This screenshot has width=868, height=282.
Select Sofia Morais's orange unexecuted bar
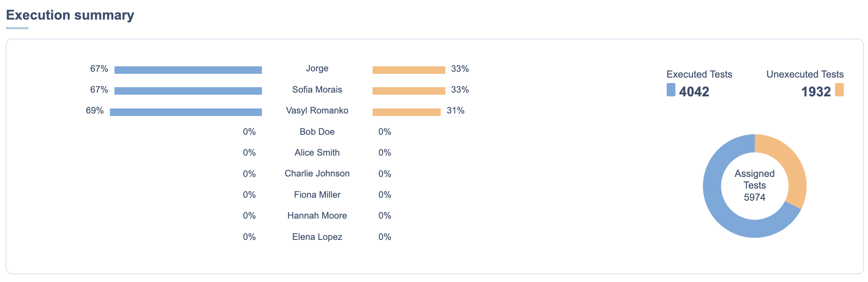(409, 91)
